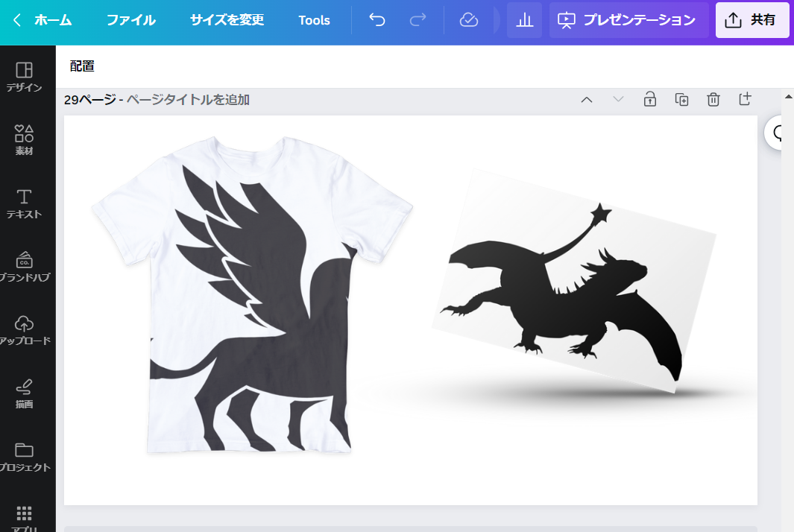
Task: Open the サイズを変更 menu
Action: [227, 20]
